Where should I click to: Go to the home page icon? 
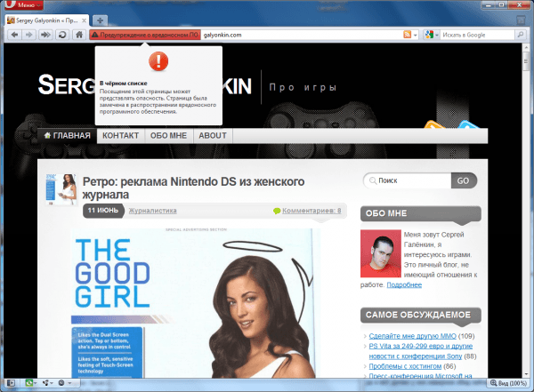click(79, 35)
